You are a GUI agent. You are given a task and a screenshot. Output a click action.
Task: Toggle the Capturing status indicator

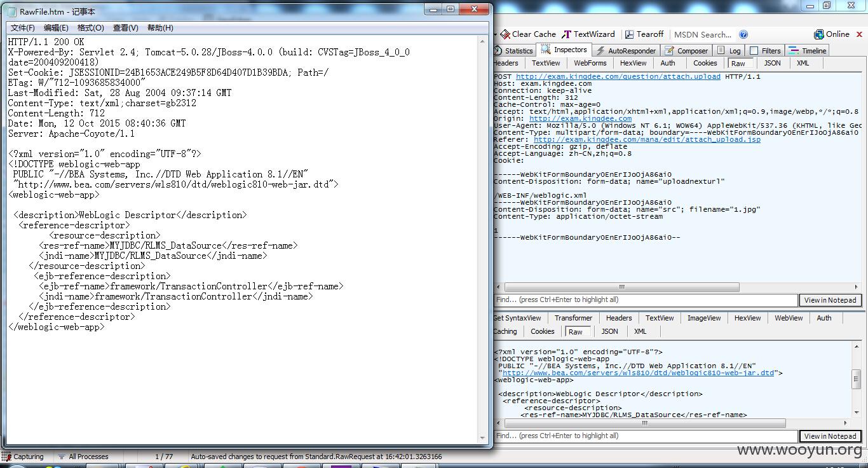point(24,457)
